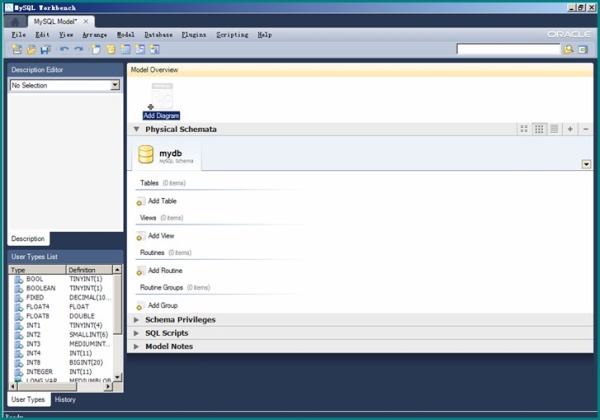Click the Redo arrow icon

[79, 49]
